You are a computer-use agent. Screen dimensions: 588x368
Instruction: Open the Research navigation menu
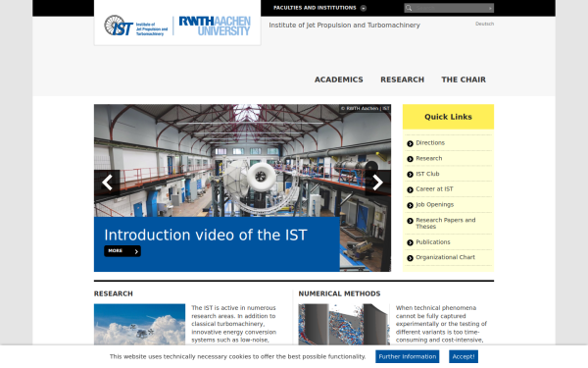click(403, 79)
